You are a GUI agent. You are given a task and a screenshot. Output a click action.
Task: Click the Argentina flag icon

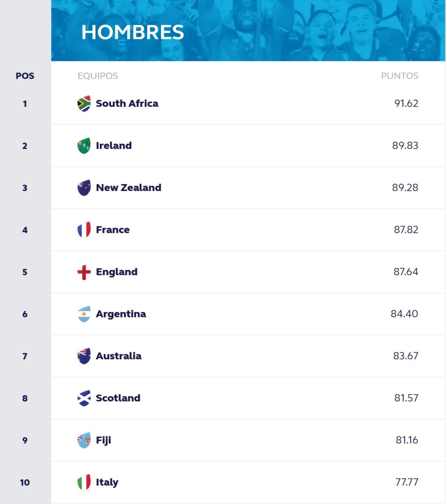pyautogui.click(x=84, y=314)
